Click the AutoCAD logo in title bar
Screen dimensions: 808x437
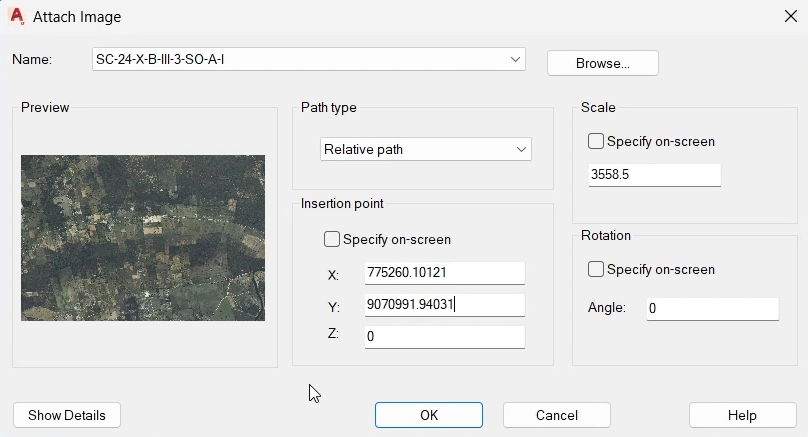pos(16,16)
